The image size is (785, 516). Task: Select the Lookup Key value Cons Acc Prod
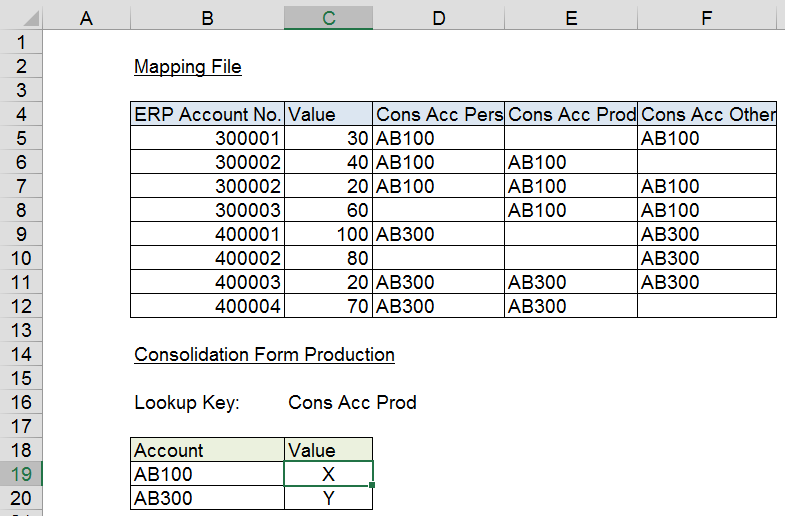tap(352, 402)
